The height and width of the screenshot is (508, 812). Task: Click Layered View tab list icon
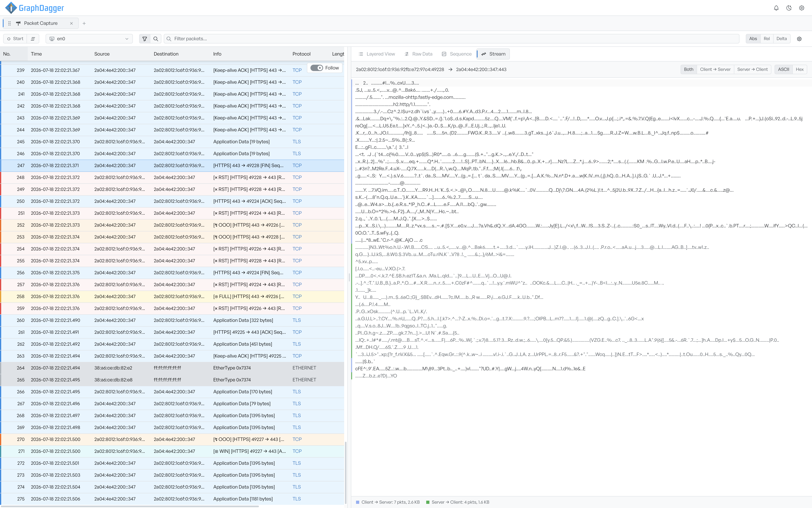coord(361,54)
